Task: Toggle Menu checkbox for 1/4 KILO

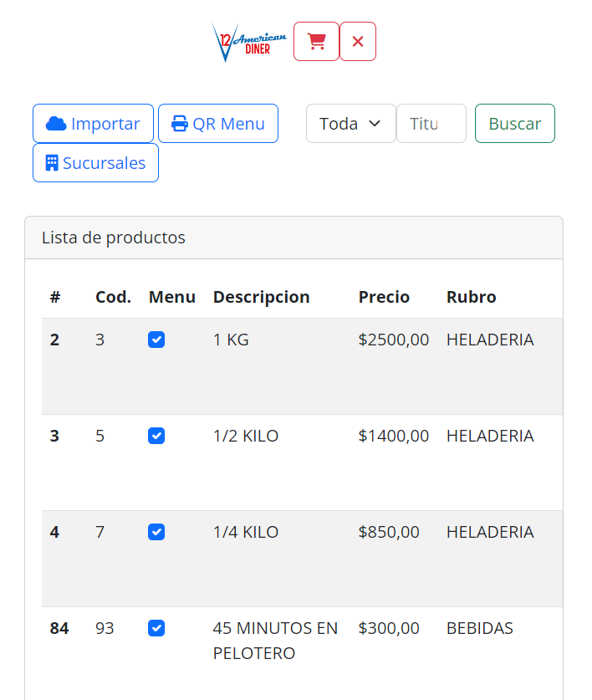Action: [156, 532]
